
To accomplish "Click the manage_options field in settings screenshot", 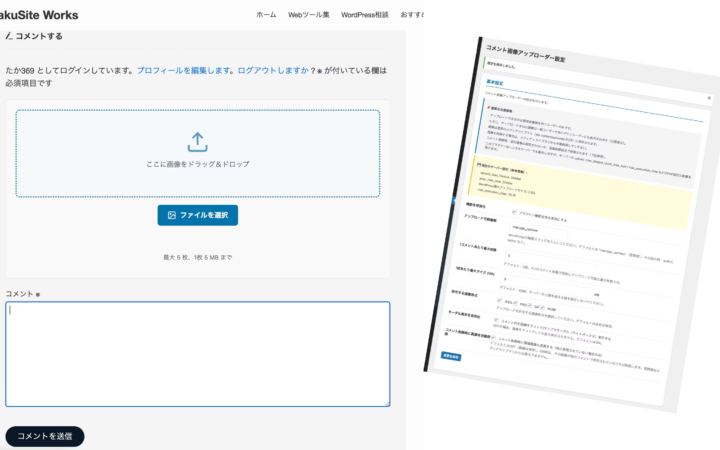I will pos(539,231).
